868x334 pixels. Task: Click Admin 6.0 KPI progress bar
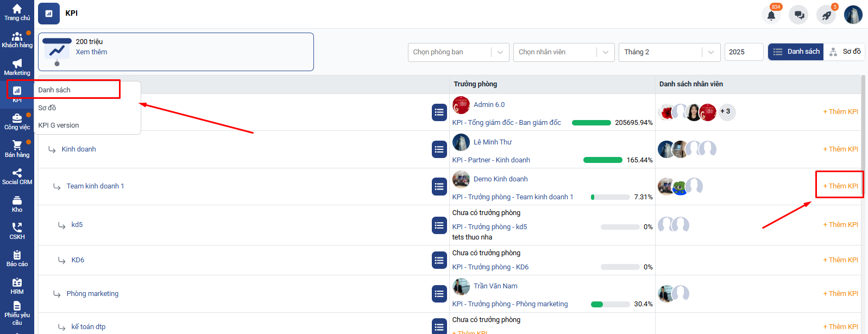coord(591,123)
